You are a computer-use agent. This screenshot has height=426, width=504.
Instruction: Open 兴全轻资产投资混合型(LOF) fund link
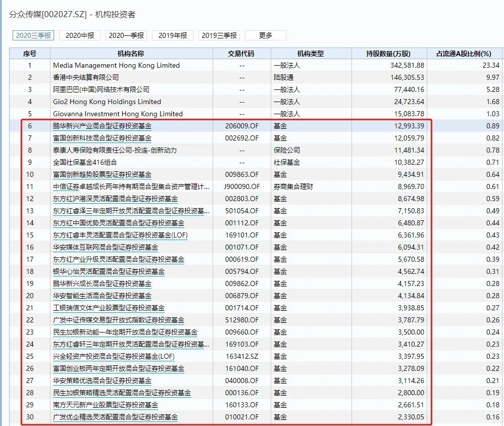[x=114, y=356]
